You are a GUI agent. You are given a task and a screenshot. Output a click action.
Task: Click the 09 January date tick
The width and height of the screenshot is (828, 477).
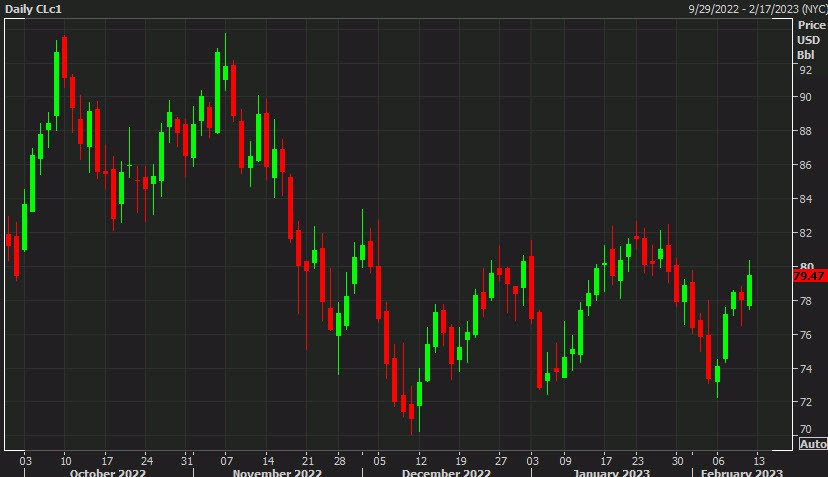coord(565,461)
